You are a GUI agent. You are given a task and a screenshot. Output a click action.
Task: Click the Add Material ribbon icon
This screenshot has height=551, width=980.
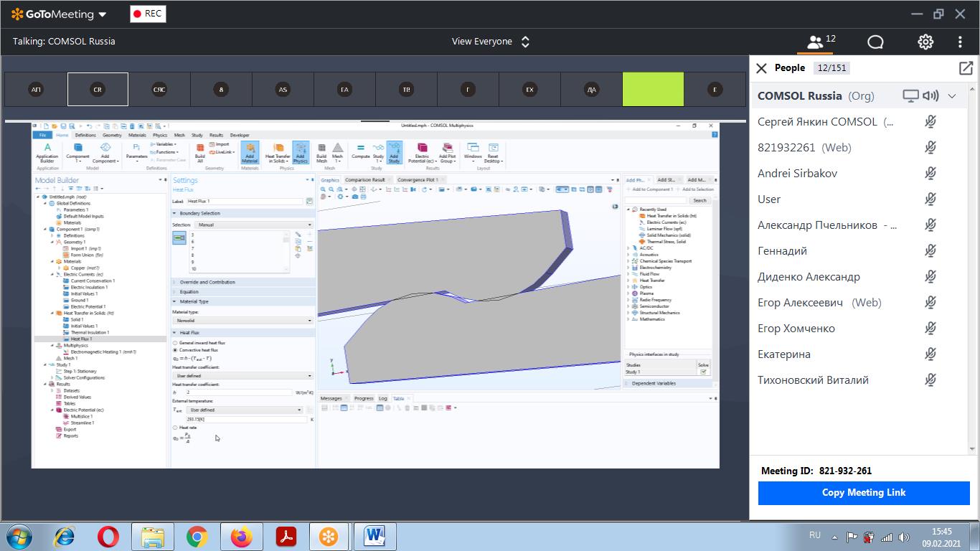[250, 152]
